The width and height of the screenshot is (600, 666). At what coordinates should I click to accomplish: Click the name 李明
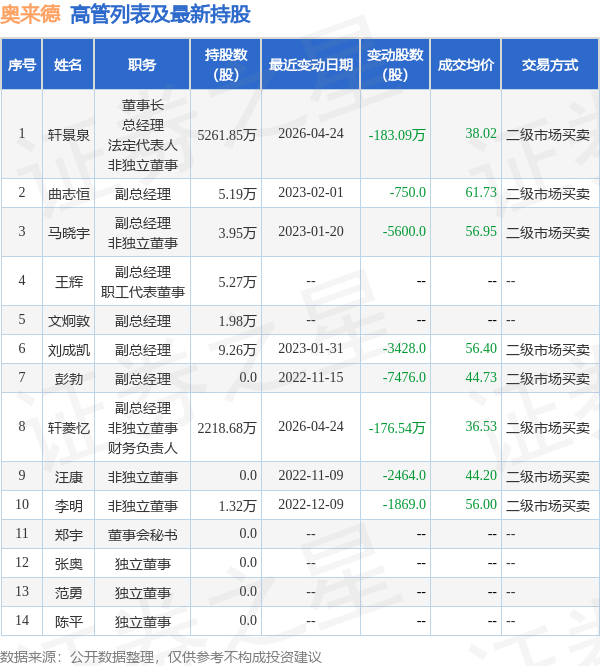tap(69, 506)
